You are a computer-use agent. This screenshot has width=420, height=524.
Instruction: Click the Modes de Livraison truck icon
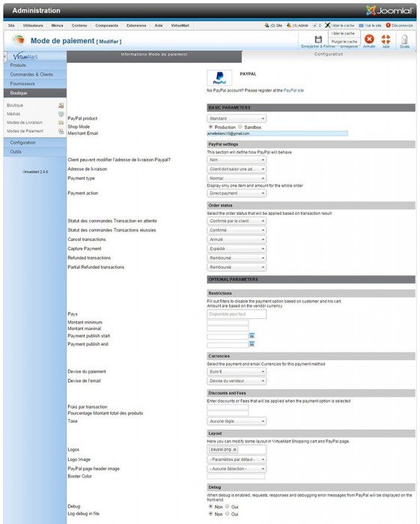[x=61, y=123]
